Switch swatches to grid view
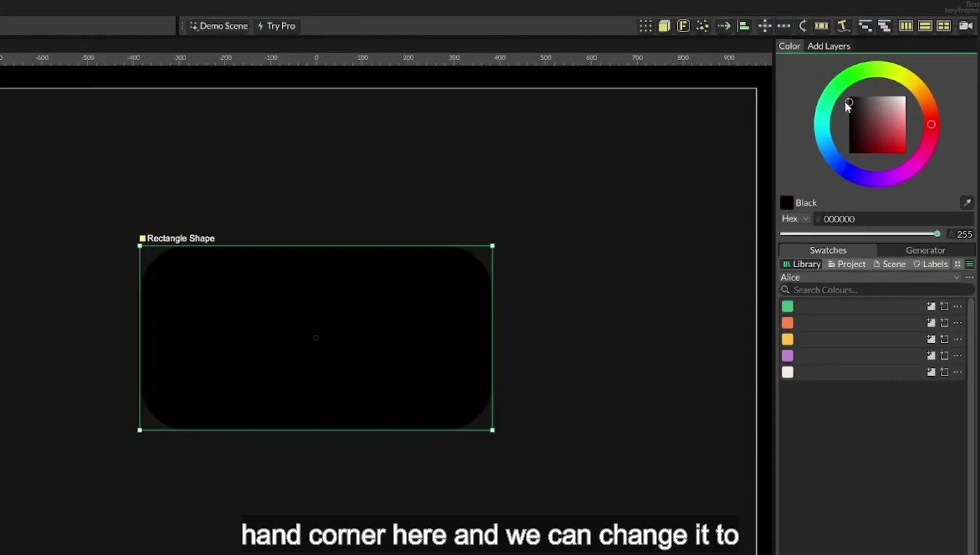The width and height of the screenshot is (980, 555). tap(958, 264)
